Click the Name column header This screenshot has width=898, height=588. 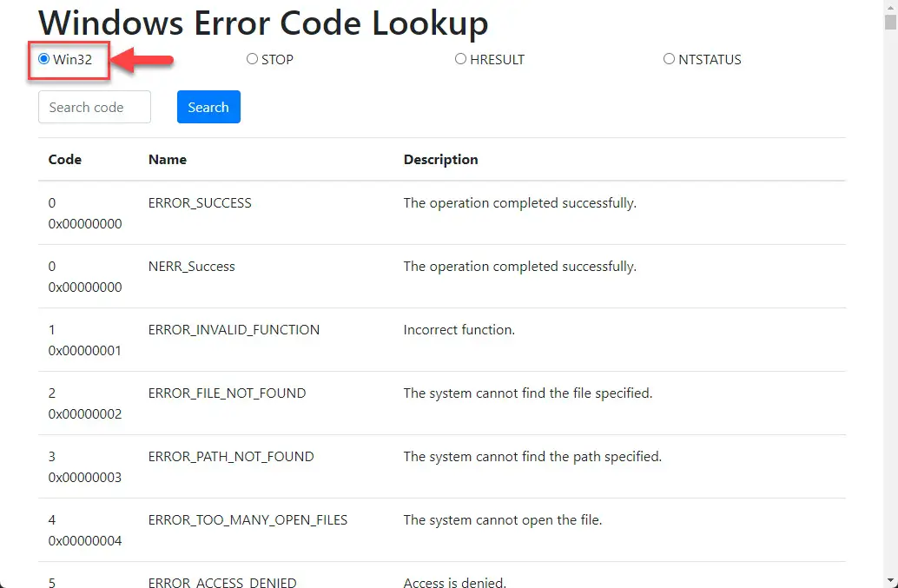[168, 159]
